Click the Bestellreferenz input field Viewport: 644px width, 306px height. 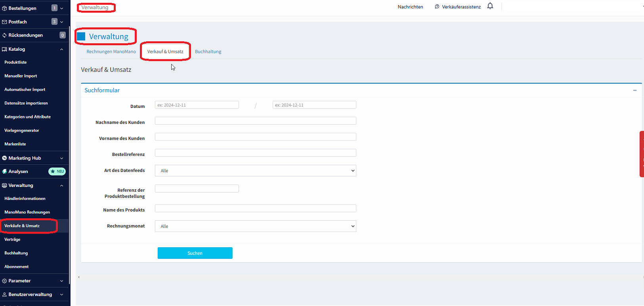coord(255,153)
